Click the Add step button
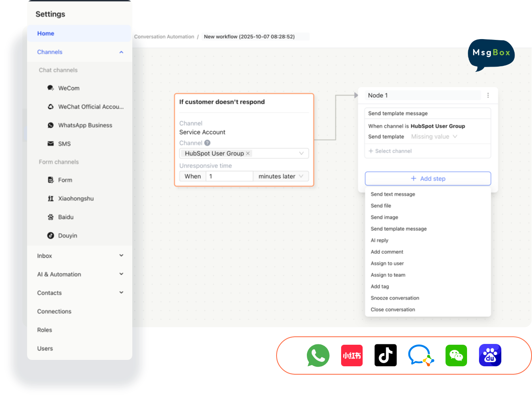 click(x=428, y=179)
